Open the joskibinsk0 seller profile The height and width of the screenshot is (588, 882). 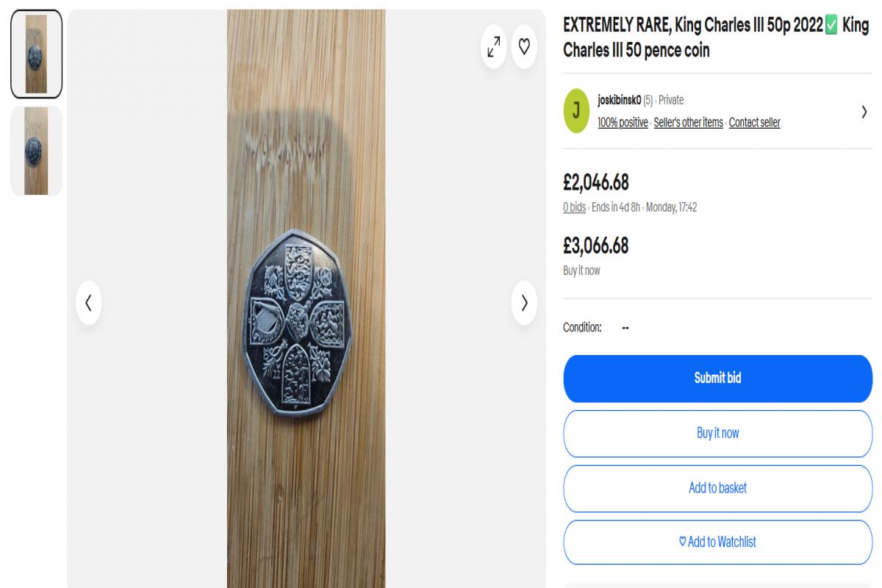coord(620,100)
